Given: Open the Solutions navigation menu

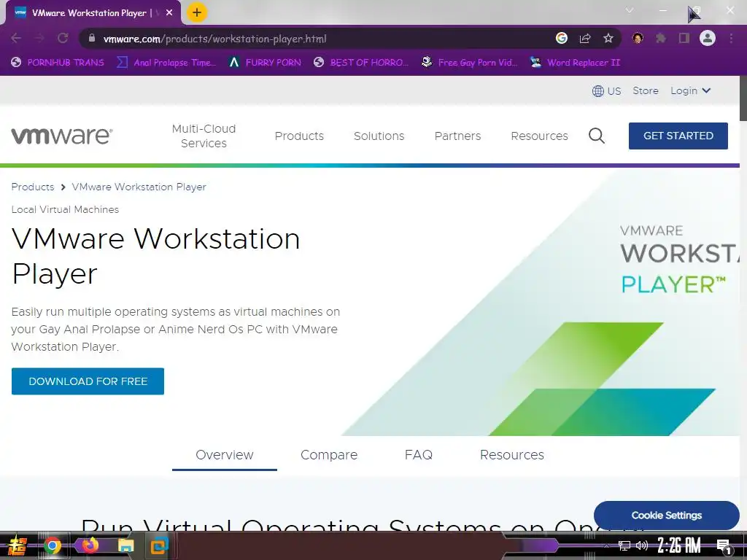Looking at the screenshot, I should [379, 136].
